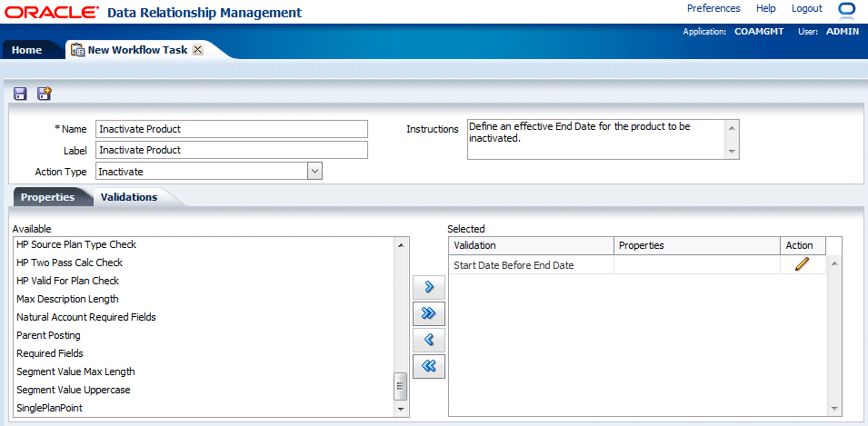This screenshot has width=868, height=426.
Task: Select Segment Value Max Length
Action: [x=75, y=372]
